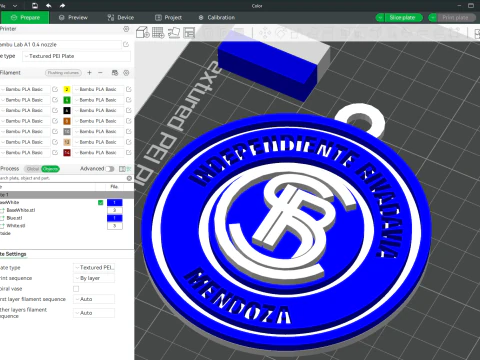
Task: Switch to the Calibration tab
Action: (217, 18)
